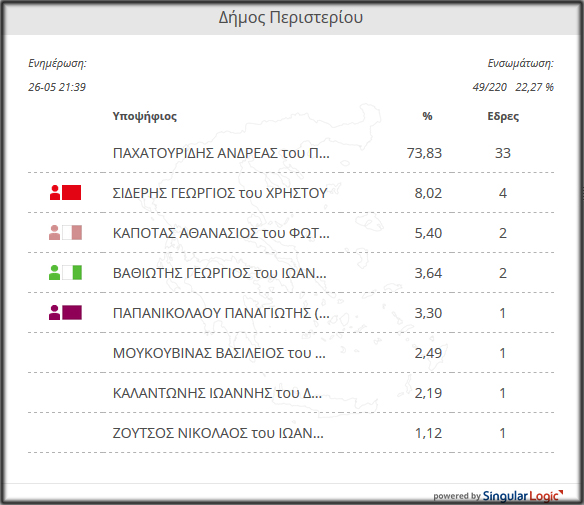Click the green-white party flag for ΒΑΘΙΩΤΗΣ
This screenshot has height=505, width=584.
click(x=72, y=273)
